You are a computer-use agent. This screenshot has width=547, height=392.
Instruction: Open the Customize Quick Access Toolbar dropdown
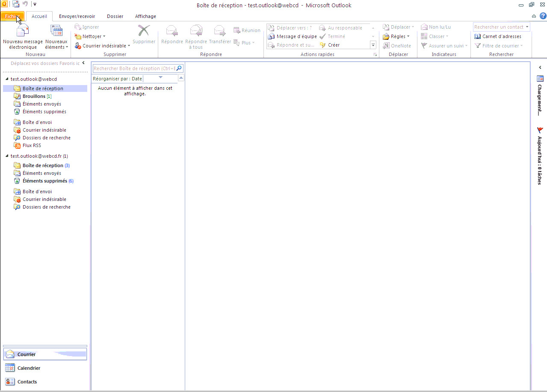(35, 4)
